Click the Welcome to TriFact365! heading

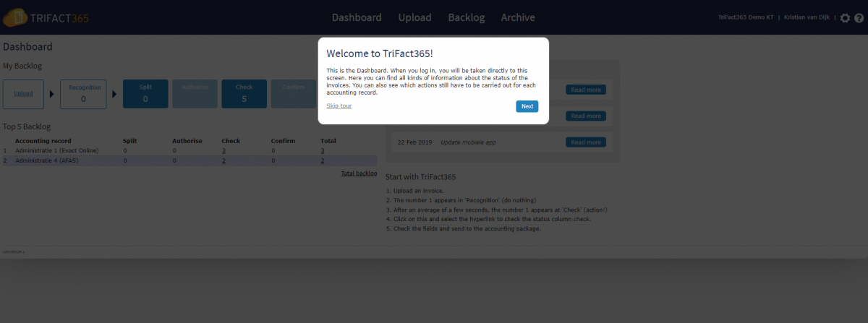click(x=380, y=54)
